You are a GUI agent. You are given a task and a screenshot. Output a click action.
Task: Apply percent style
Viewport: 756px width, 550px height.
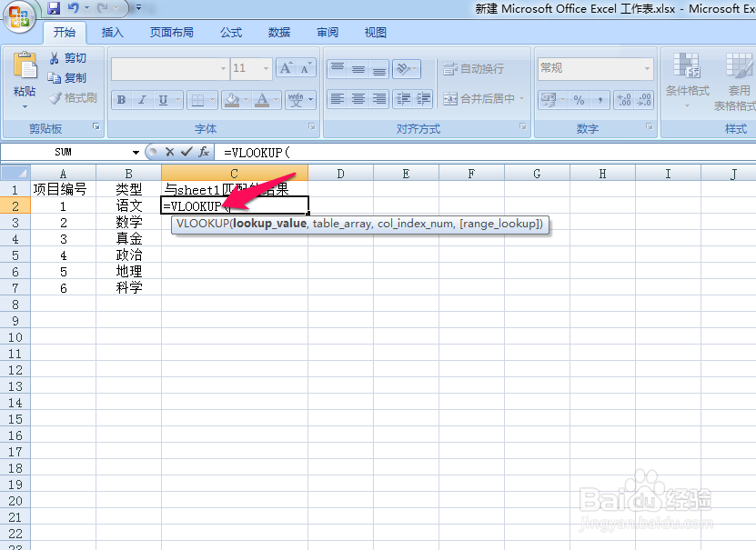pyautogui.click(x=579, y=100)
